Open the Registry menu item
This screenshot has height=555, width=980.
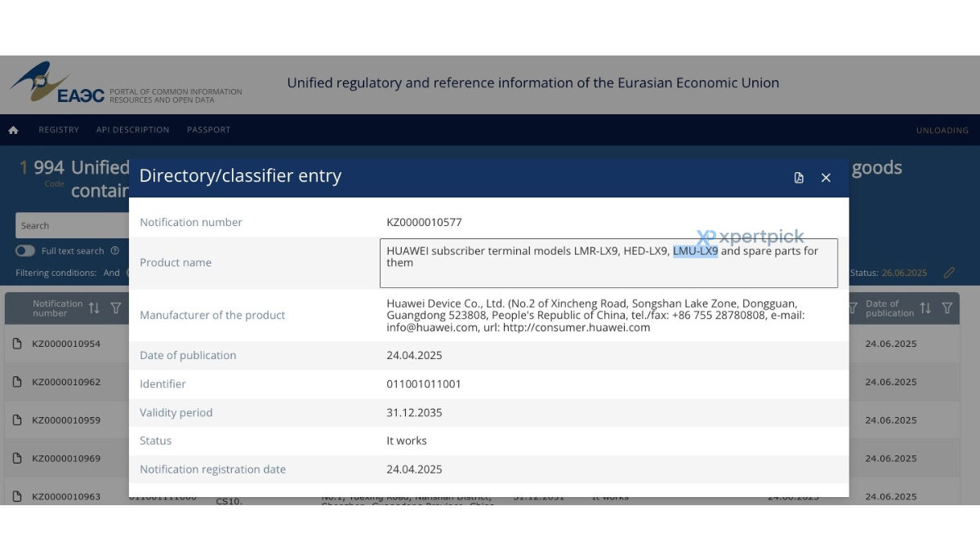[x=59, y=130]
